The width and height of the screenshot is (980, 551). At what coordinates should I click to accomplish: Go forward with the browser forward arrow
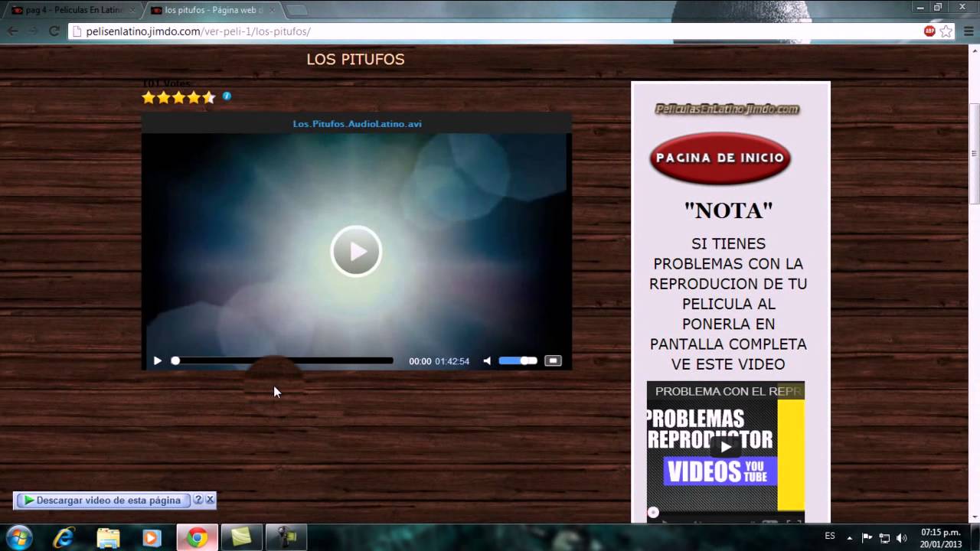[x=33, y=31]
